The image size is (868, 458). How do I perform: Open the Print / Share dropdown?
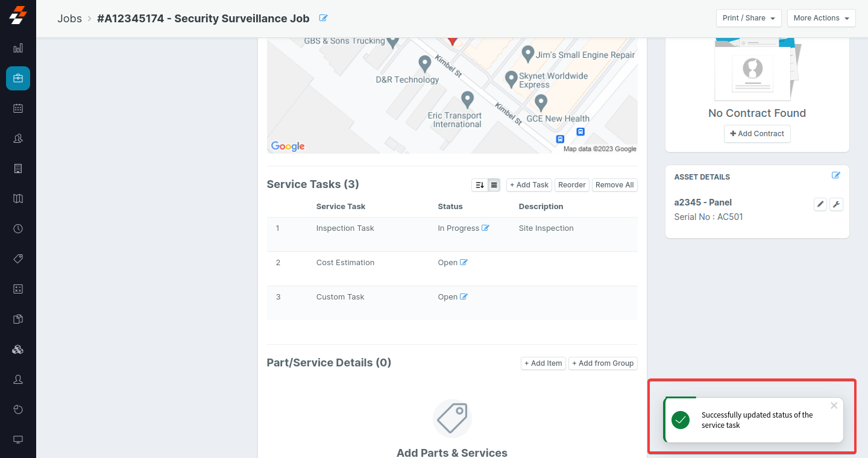click(748, 18)
